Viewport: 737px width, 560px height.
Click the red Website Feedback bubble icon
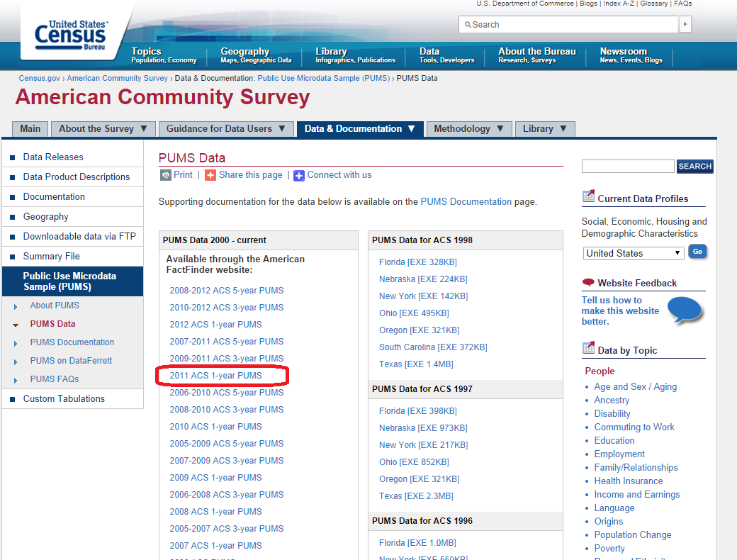point(588,282)
